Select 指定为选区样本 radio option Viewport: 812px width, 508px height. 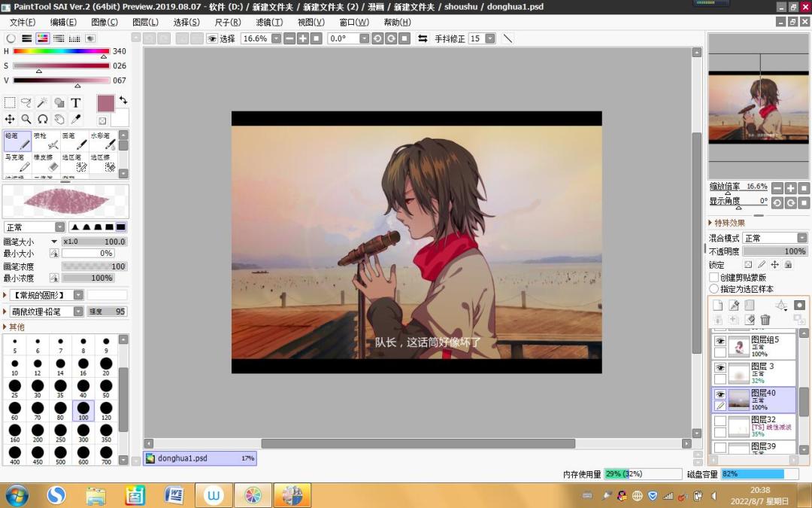pyautogui.click(x=714, y=289)
